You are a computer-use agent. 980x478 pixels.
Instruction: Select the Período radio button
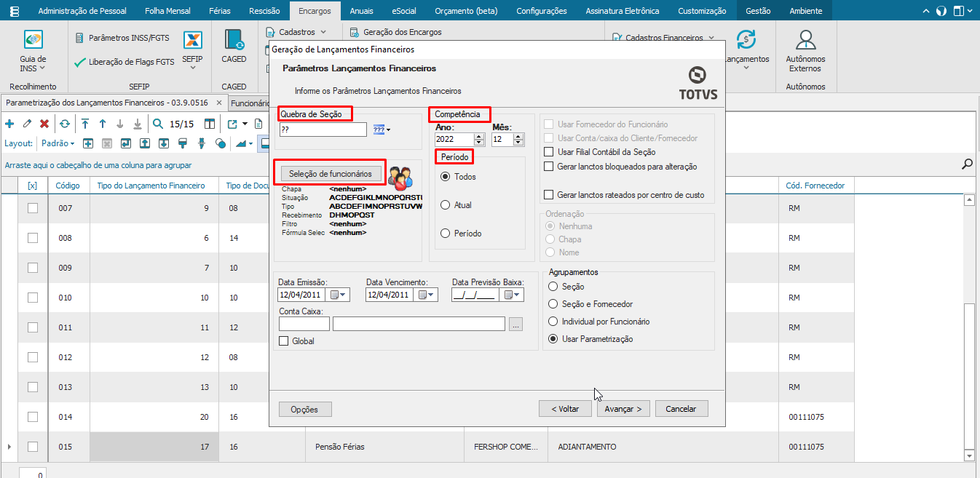pyautogui.click(x=445, y=234)
